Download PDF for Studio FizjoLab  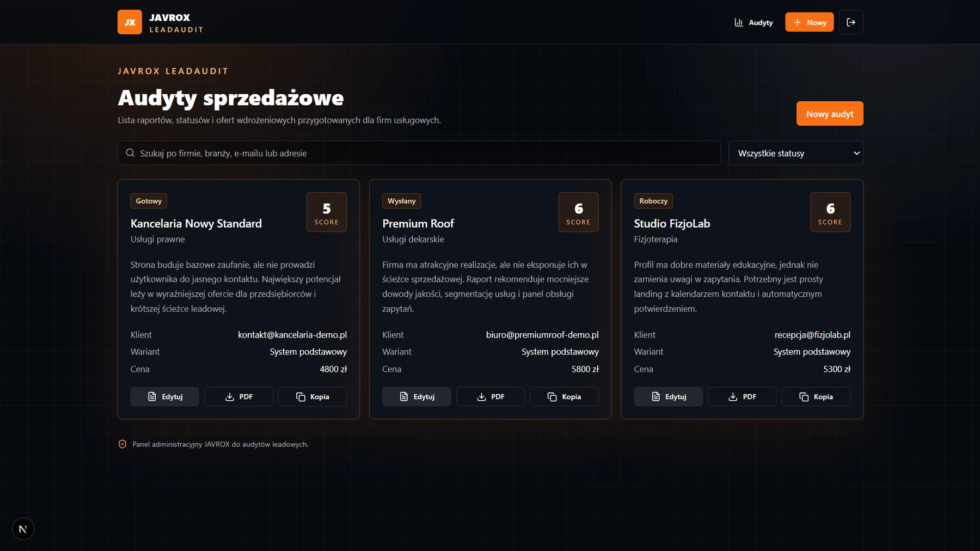tap(742, 397)
